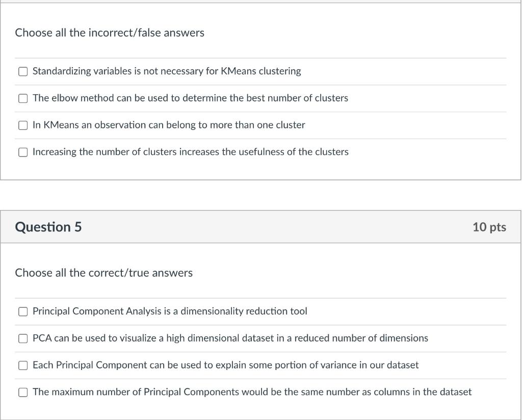Click the standardizing variables answer text
The width and height of the screenshot is (522, 420).
[x=167, y=71]
